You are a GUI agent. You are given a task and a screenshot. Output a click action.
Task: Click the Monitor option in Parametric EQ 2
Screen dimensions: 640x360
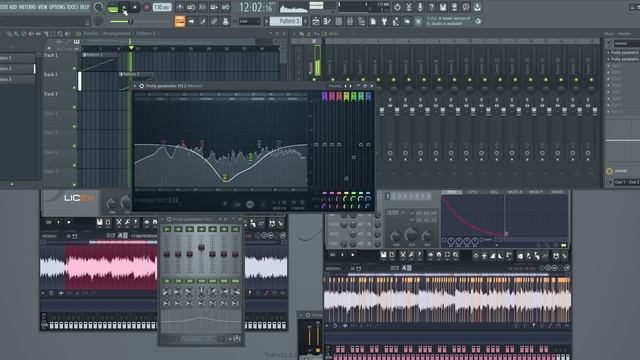coord(280,208)
